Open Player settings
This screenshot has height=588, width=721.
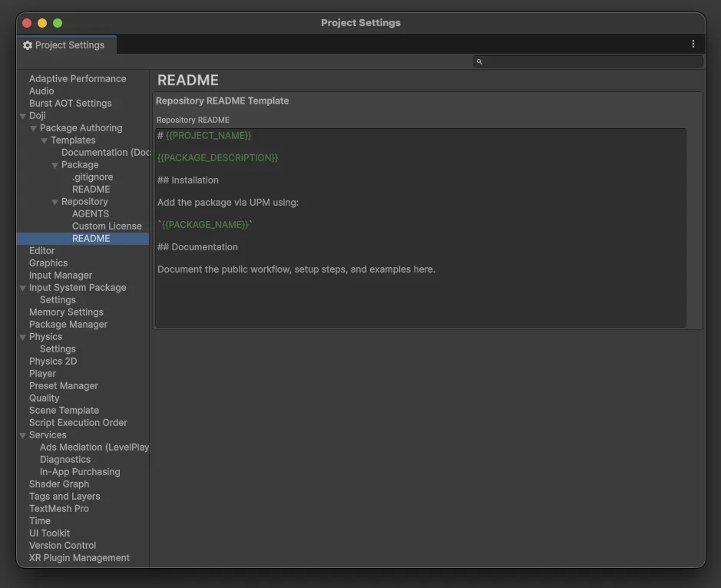click(x=42, y=373)
